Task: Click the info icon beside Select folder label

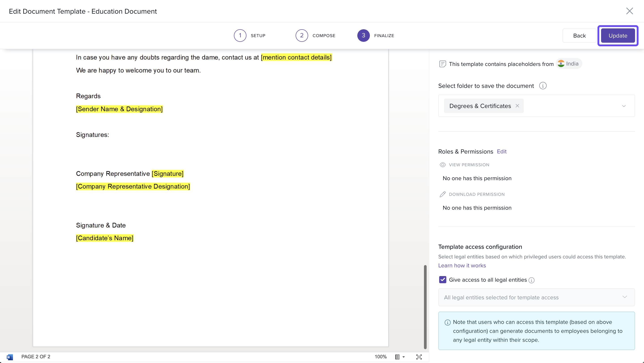Action: [542, 86]
